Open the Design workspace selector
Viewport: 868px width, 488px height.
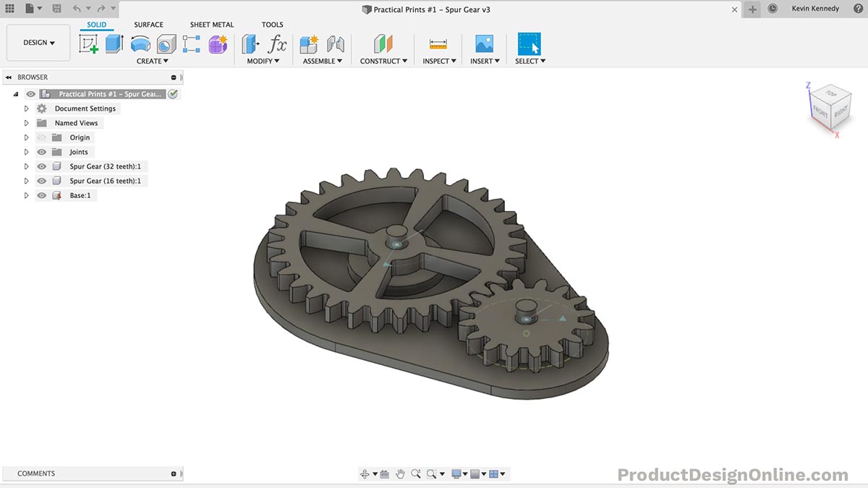(x=38, y=42)
